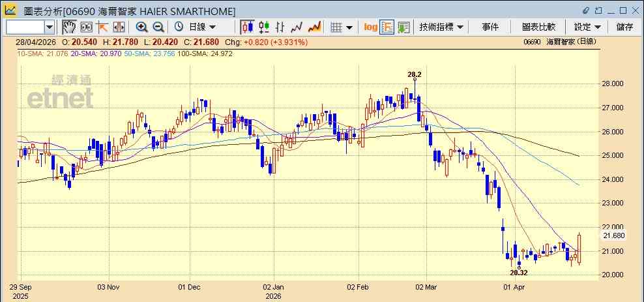Select the OHLC bar chart type
The height and width of the screenshot is (302, 644).
point(280,27)
